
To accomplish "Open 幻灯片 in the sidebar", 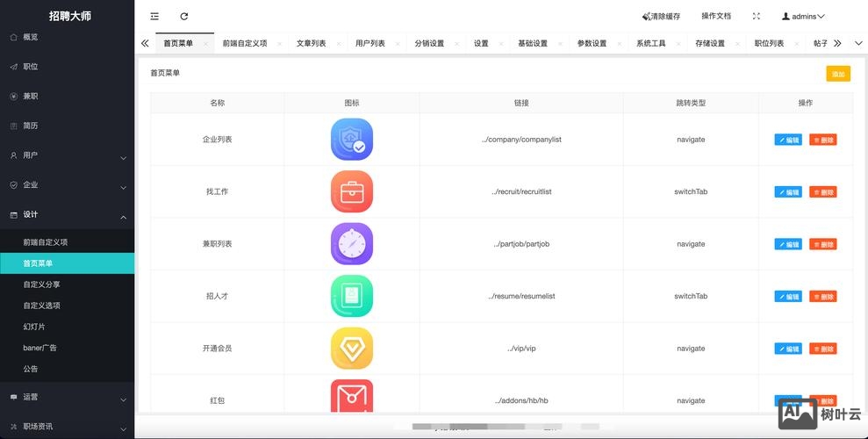I will tap(34, 327).
